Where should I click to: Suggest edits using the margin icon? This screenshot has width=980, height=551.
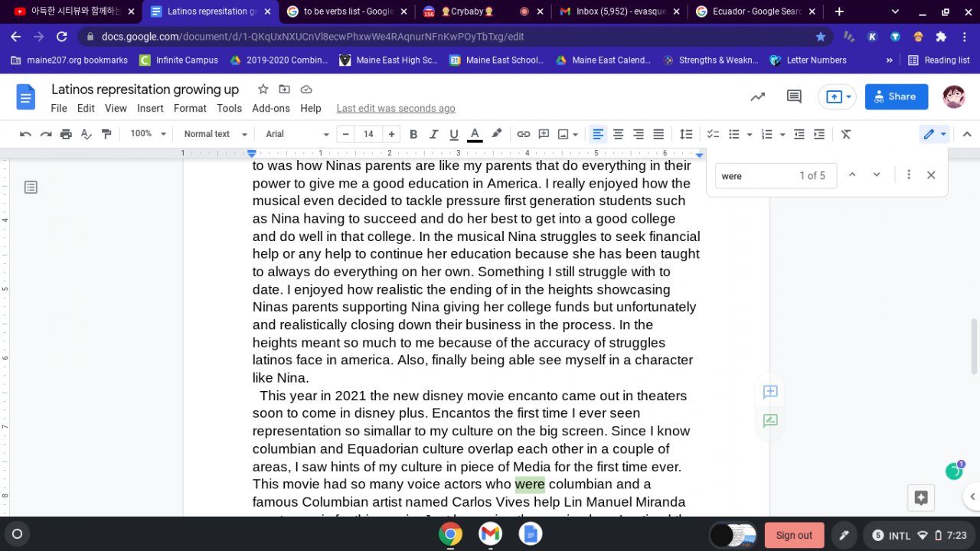pos(770,420)
